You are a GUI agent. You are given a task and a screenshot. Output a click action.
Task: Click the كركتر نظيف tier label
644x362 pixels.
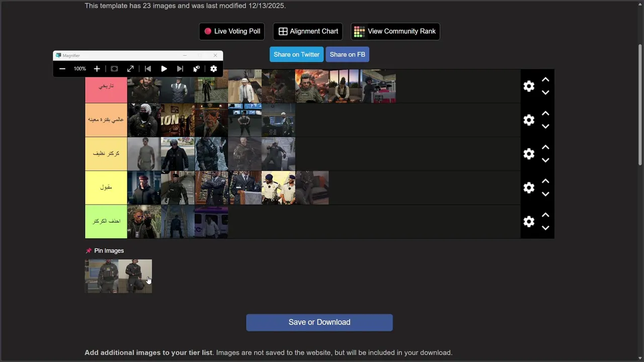tap(106, 154)
